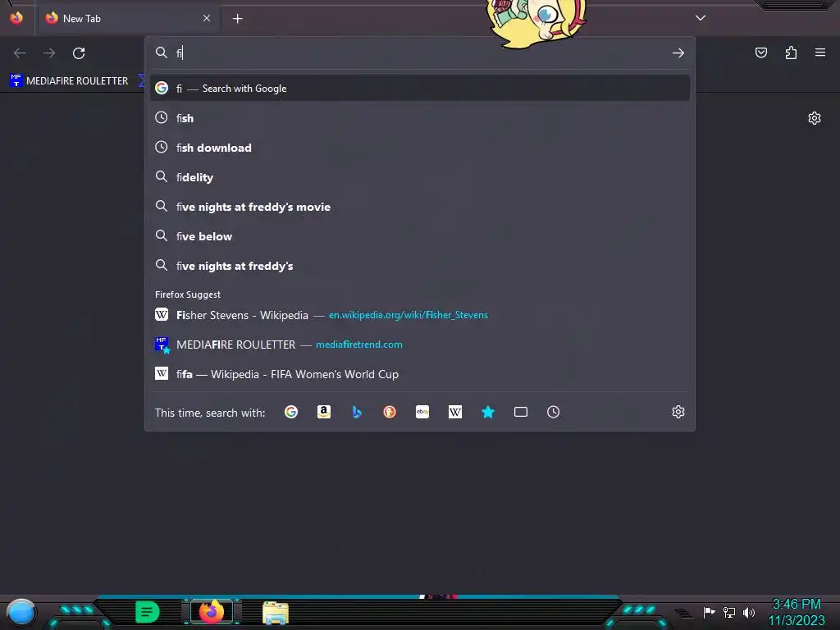Search with Google one-off icon

click(291, 412)
